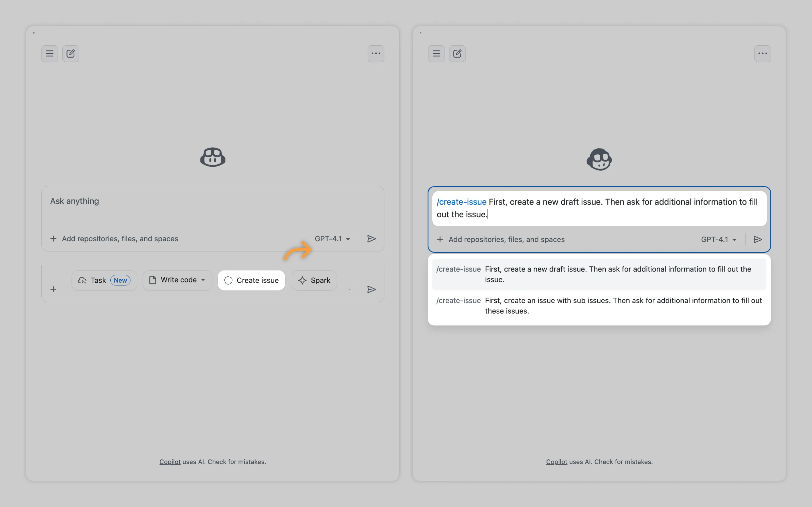Screen dimensions: 812x507
Task: Click new chat icon in right panel
Action: pos(457,54)
